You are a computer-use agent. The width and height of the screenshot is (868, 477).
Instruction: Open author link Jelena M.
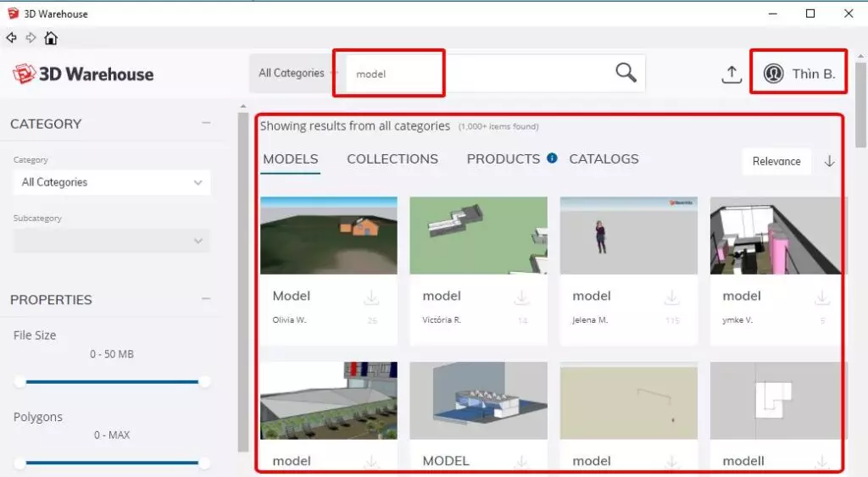click(590, 320)
